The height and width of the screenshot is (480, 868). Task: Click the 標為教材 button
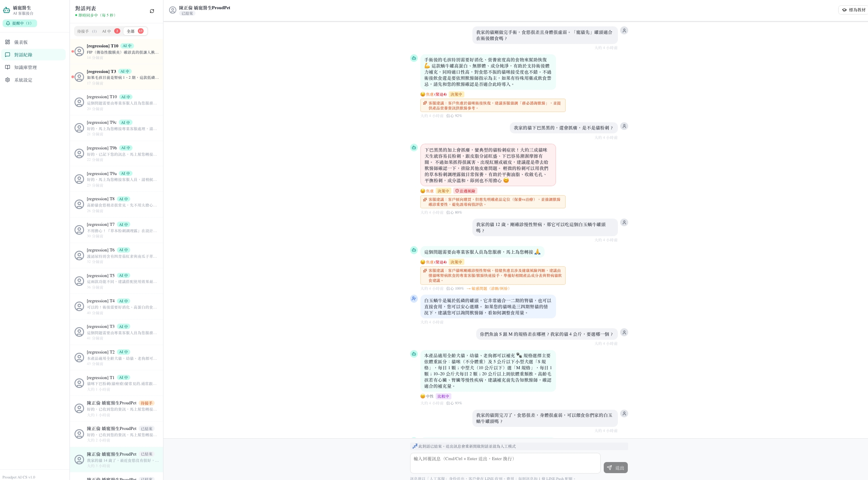854,10
